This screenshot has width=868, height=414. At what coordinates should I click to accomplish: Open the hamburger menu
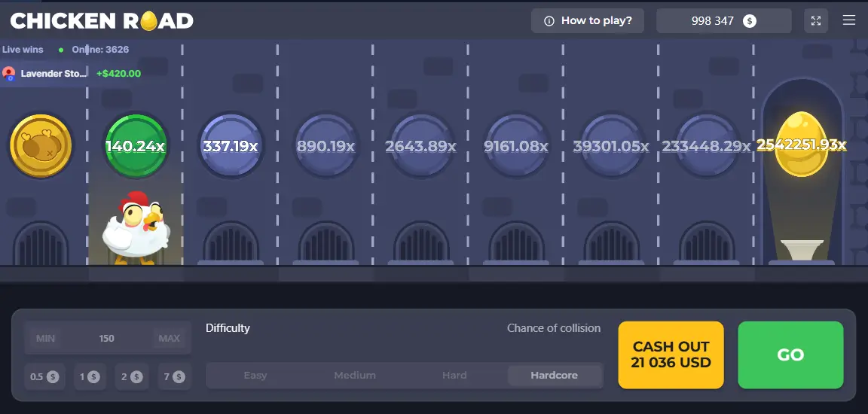[848, 20]
